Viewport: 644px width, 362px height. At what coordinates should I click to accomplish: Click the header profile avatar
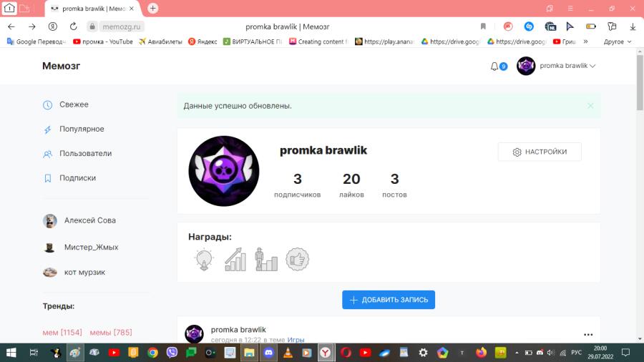[x=526, y=66]
